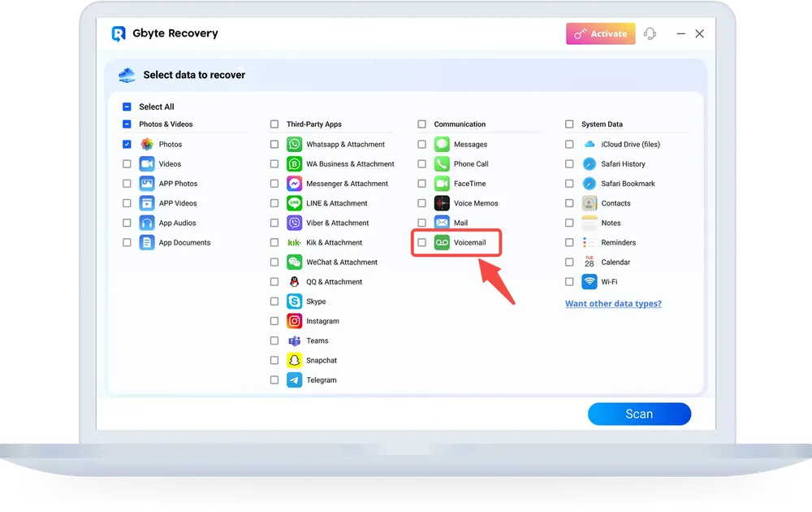Minimize the Gbyte Recovery window
Viewport: 812px width, 512px height.
[681, 33]
